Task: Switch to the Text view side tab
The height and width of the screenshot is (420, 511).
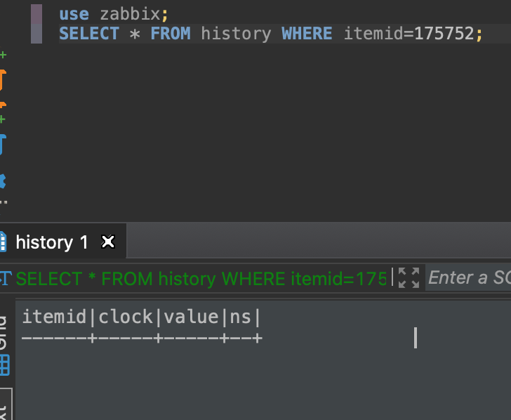Action: pos(5,405)
